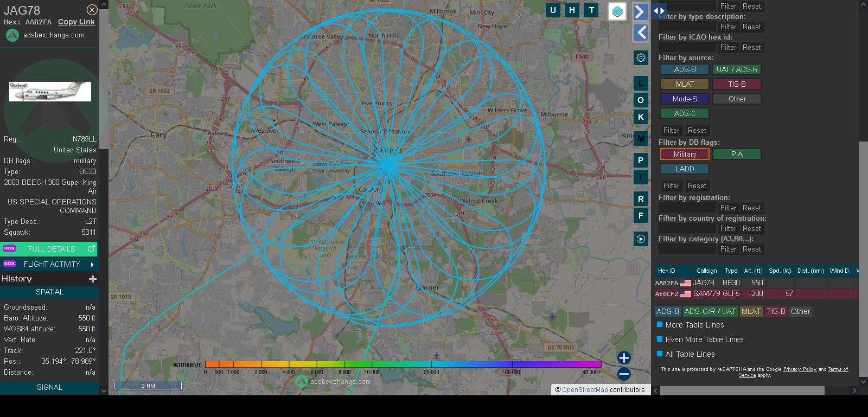The width and height of the screenshot is (868, 417).
Task: Toggle the P map option button
Action: 641,161
